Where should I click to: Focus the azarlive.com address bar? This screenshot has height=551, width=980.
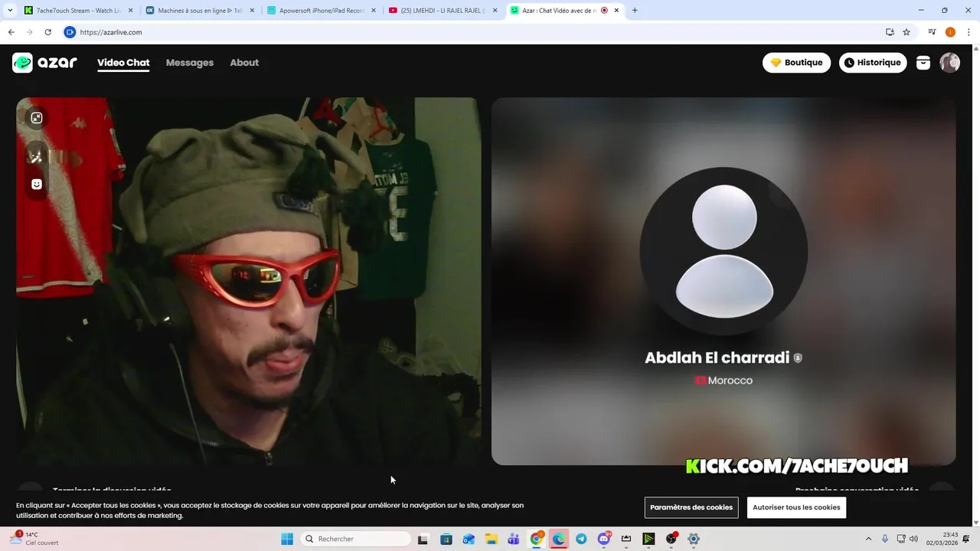(x=475, y=32)
